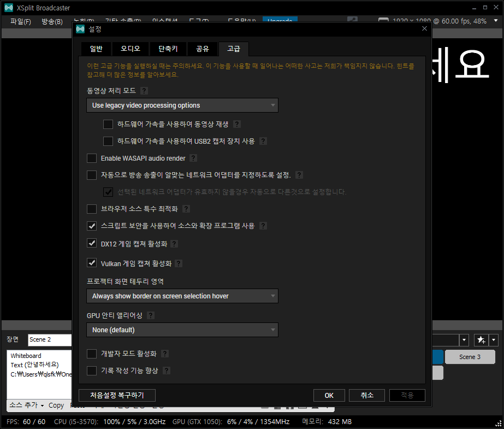Enable automatic 네트워크 어댑터 지정 checkbox
The width and height of the screenshot is (504, 429).
click(x=92, y=175)
